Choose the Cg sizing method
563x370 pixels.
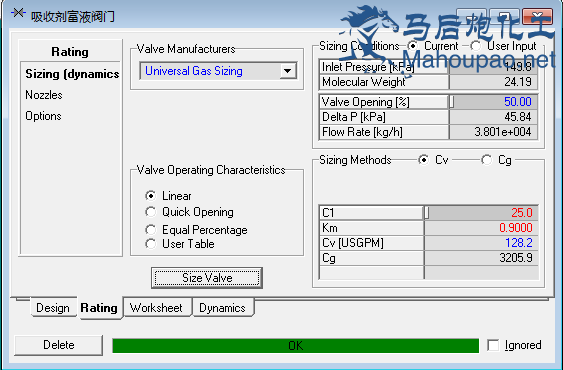[x=487, y=160]
